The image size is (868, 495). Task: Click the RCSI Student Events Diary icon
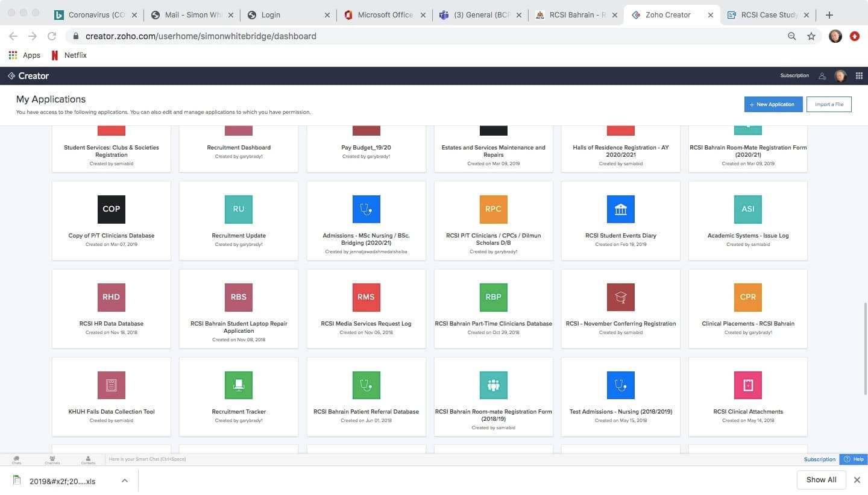tap(621, 209)
